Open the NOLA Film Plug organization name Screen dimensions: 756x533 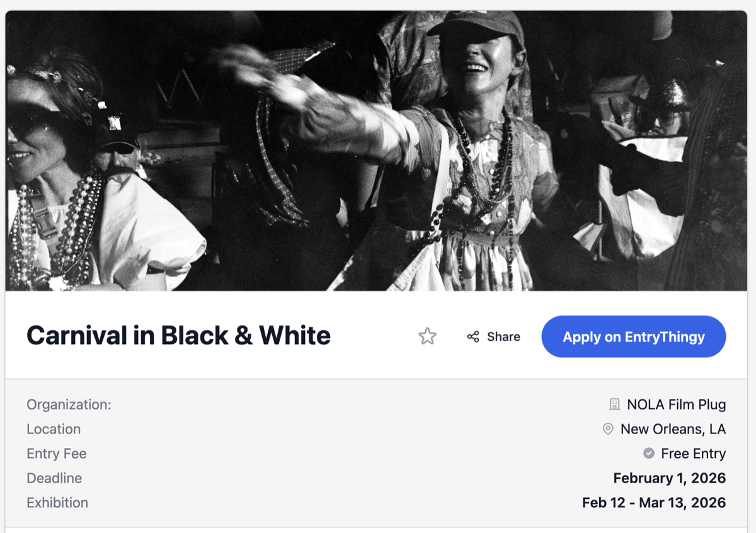pyautogui.click(x=676, y=404)
